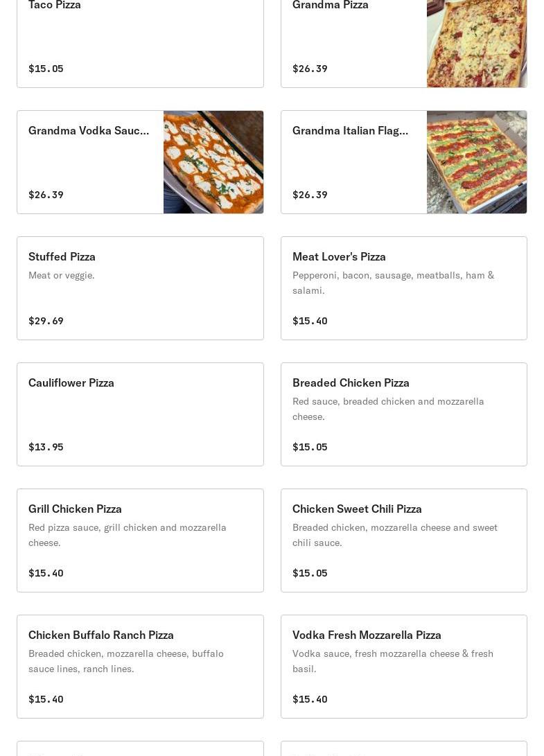Image resolution: width=544 pixels, height=756 pixels.
Task: Tap the $13.95 Cauliflower Pizza price
Action: click(46, 447)
